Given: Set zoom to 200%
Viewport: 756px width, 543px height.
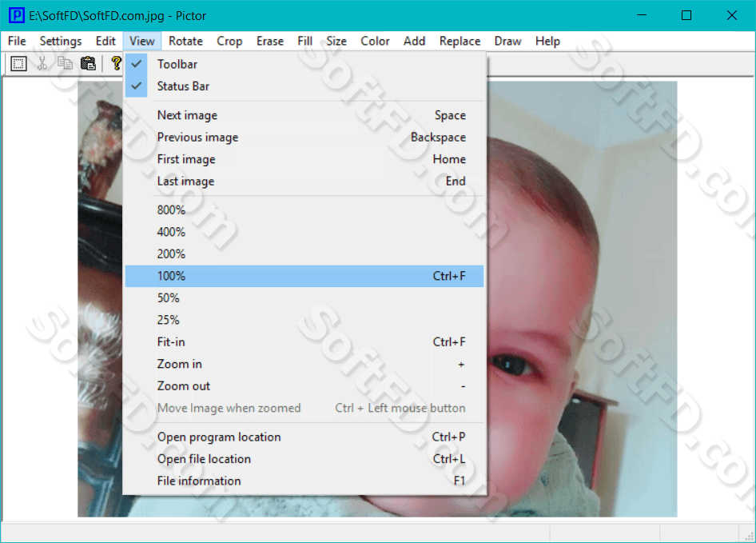Looking at the screenshot, I should [x=304, y=254].
